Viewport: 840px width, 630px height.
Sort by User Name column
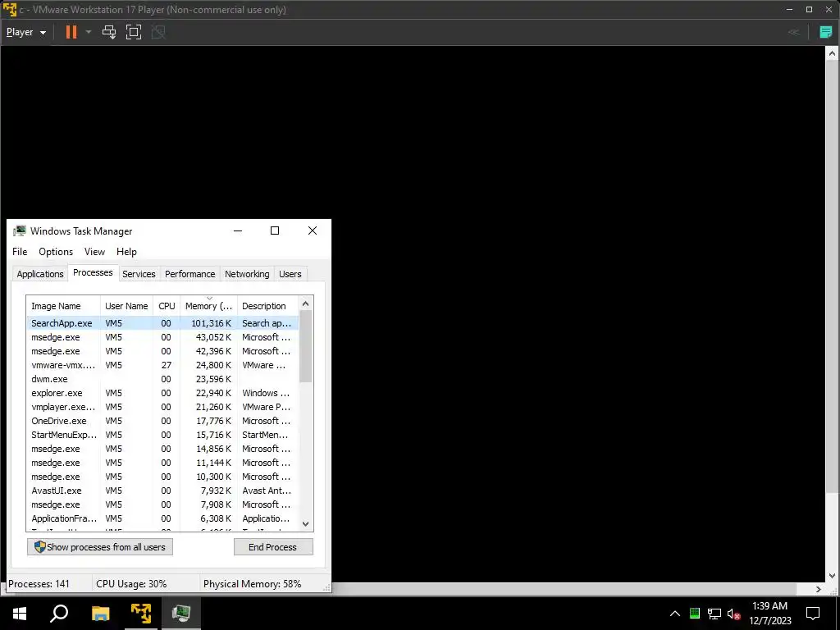[x=126, y=306]
